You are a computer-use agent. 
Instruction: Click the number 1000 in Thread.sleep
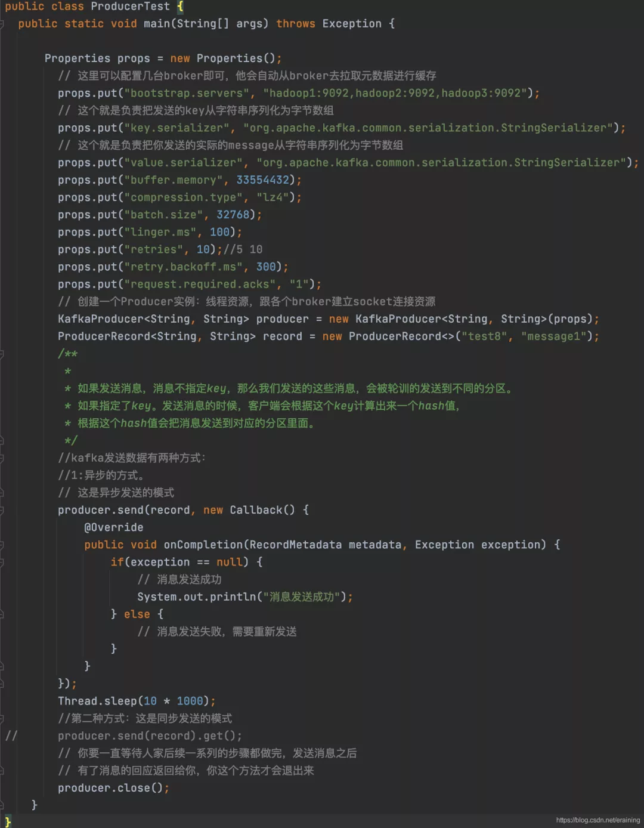[x=190, y=701]
